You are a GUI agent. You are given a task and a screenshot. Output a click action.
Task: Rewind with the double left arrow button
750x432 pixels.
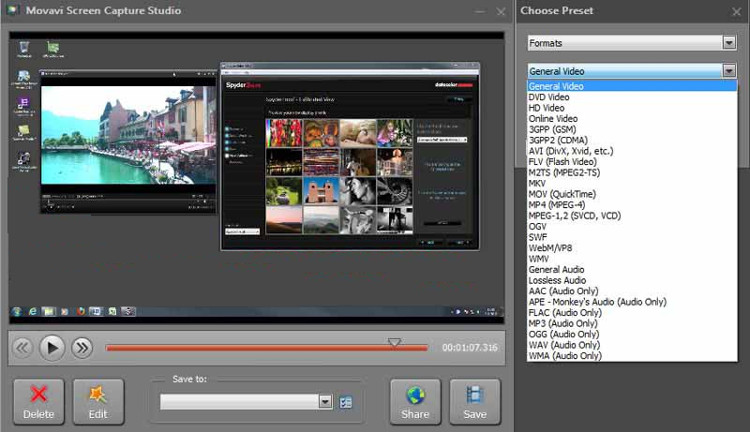point(22,348)
